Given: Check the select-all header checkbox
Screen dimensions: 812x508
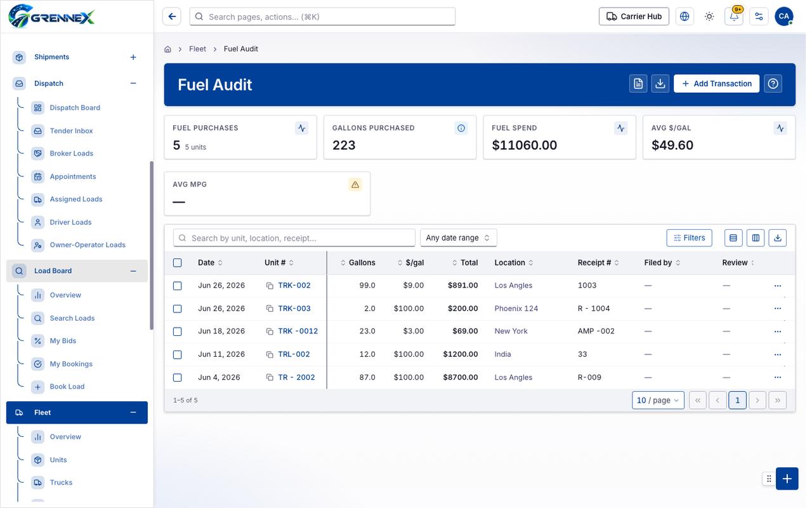Looking at the screenshot, I should coord(178,263).
